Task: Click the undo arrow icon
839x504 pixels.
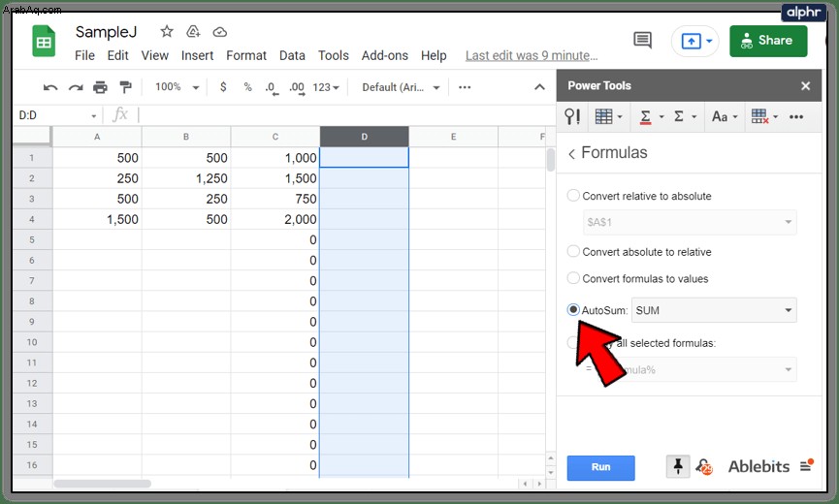Action: pyautogui.click(x=50, y=87)
